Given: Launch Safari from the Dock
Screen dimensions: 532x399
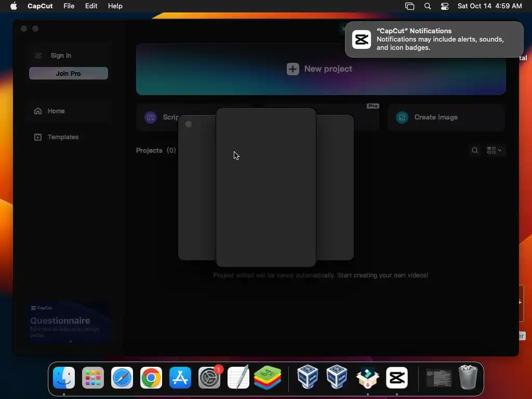Looking at the screenshot, I should coord(122,378).
